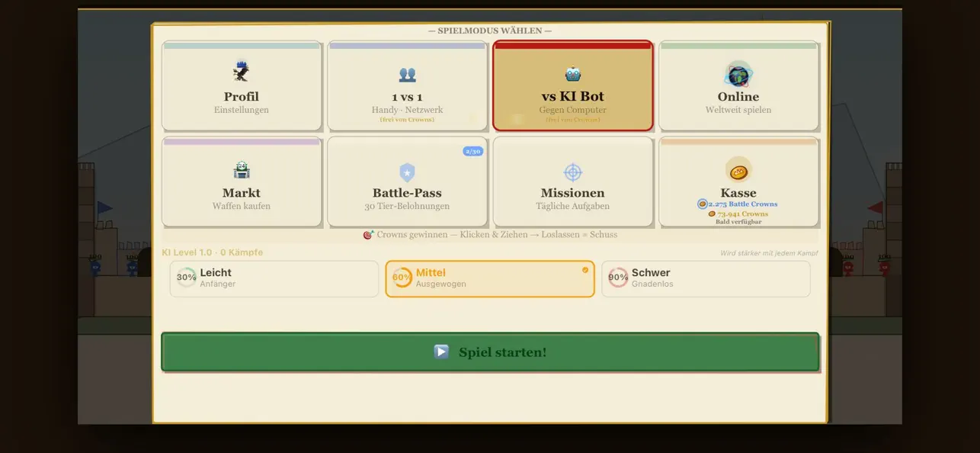The height and width of the screenshot is (453, 980).
Task: Click the KI Level 1.0 · 0 Kämpfe label
Action: click(212, 252)
